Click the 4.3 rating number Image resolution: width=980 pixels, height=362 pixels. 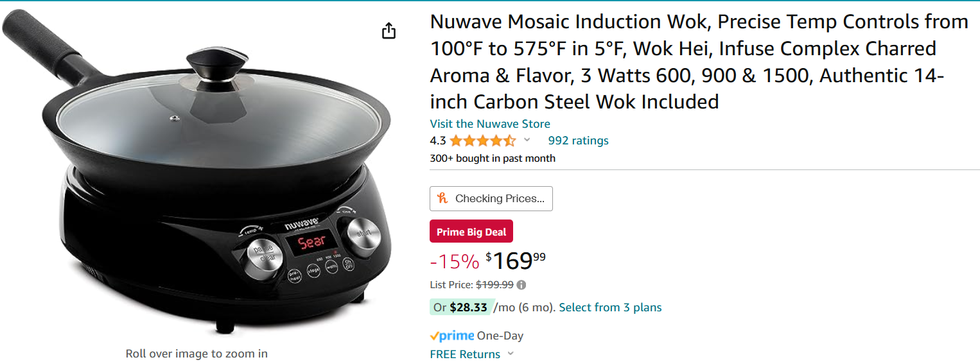(x=437, y=141)
